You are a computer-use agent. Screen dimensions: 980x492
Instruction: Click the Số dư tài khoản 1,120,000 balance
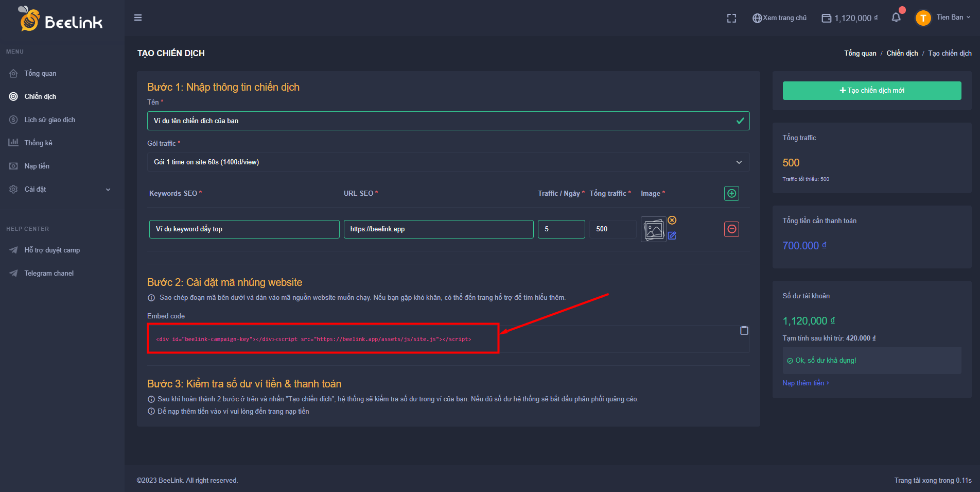pyautogui.click(x=809, y=321)
